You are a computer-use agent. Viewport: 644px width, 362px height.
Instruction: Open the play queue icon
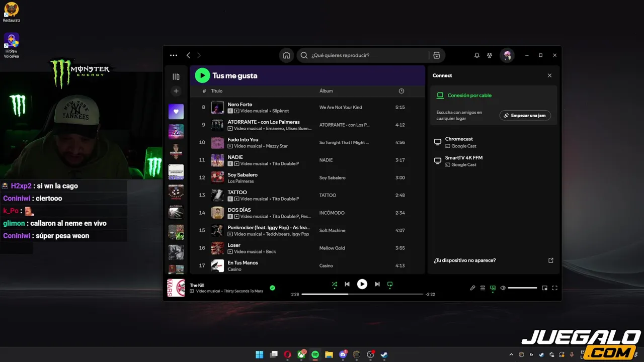point(482,288)
